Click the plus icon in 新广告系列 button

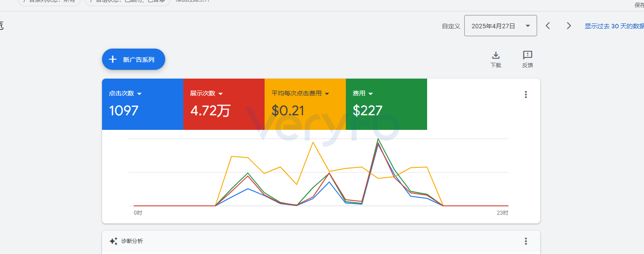click(113, 59)
